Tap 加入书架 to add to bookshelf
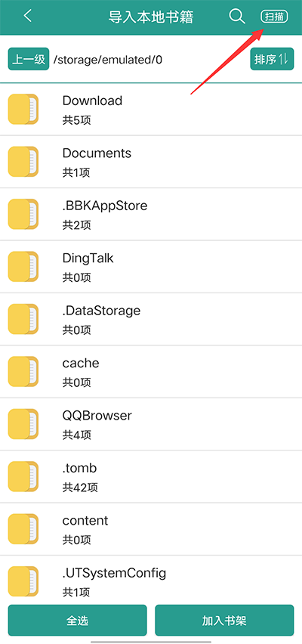The height and width of the screenshot is (644, 302). click(224, 620)
